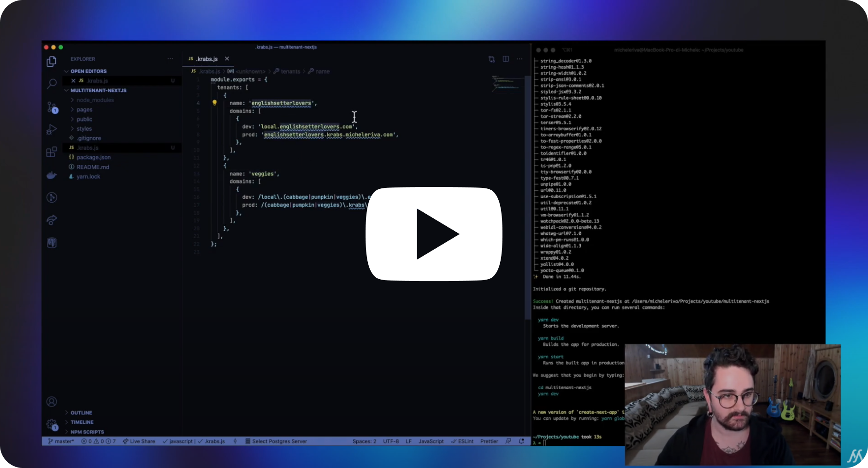Change the UTF-8 encoding setting

(x=391, y=441)
